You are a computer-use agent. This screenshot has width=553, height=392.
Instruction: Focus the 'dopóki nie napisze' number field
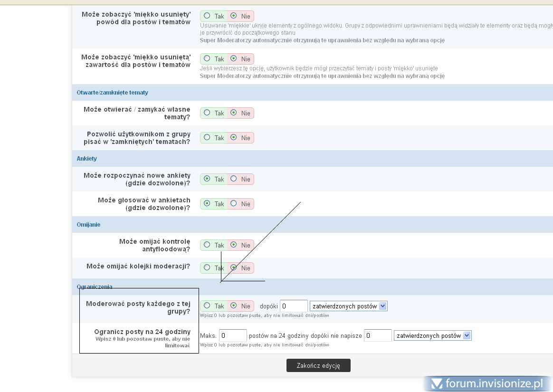click(378, 335)
